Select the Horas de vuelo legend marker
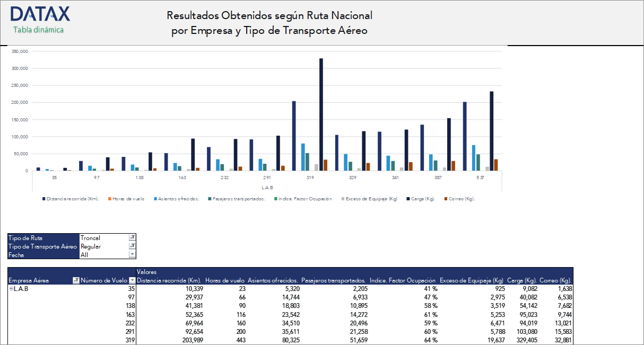Image resolution: width=644 pixels, height=345 pixels. click(x=109, y=198)
